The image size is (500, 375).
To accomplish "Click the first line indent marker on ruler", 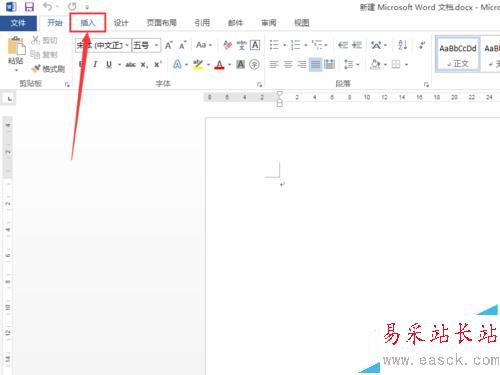I will 280,94.
